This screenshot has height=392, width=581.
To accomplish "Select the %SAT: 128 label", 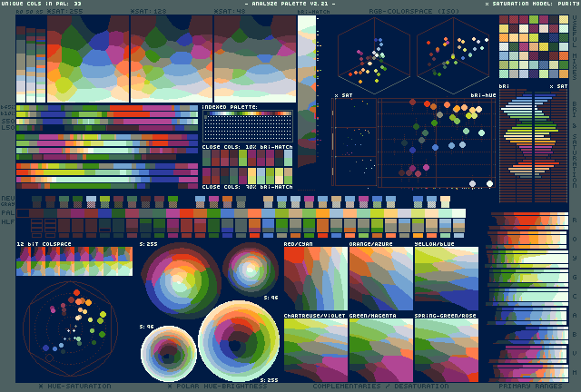I will tap(149, 12).
